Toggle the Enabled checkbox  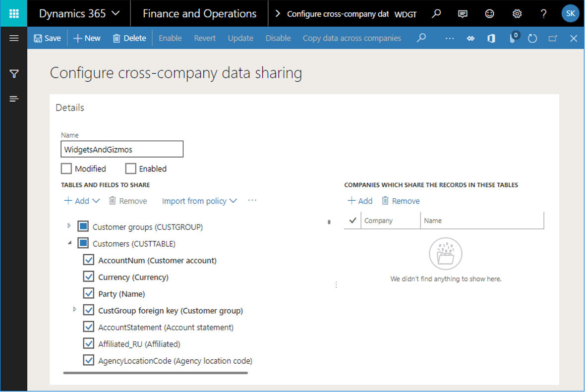point(130,168)
